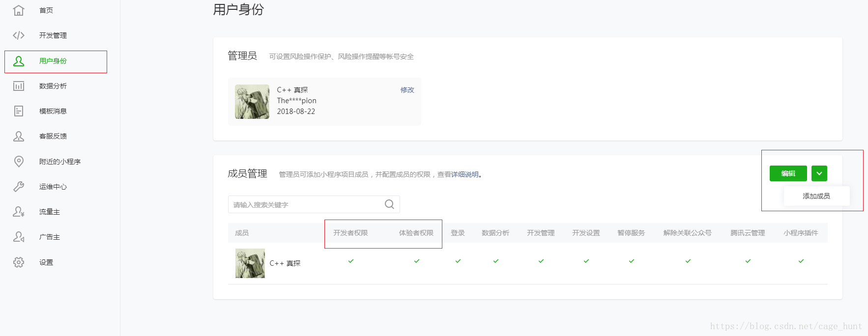This screenshot has height=336, width=868.
Task: Click the member row avatar of C++ 真探
Action: click(x=250, y=263)
